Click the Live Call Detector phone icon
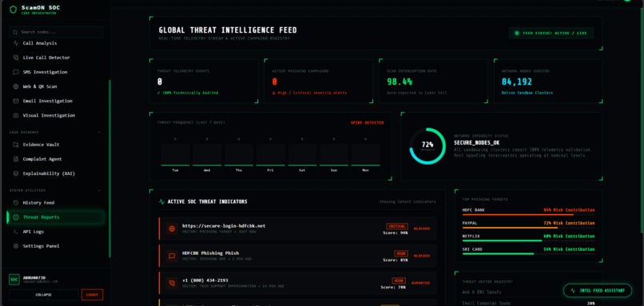The width and height of the screenshot is (644, 306). pos(16,58)
